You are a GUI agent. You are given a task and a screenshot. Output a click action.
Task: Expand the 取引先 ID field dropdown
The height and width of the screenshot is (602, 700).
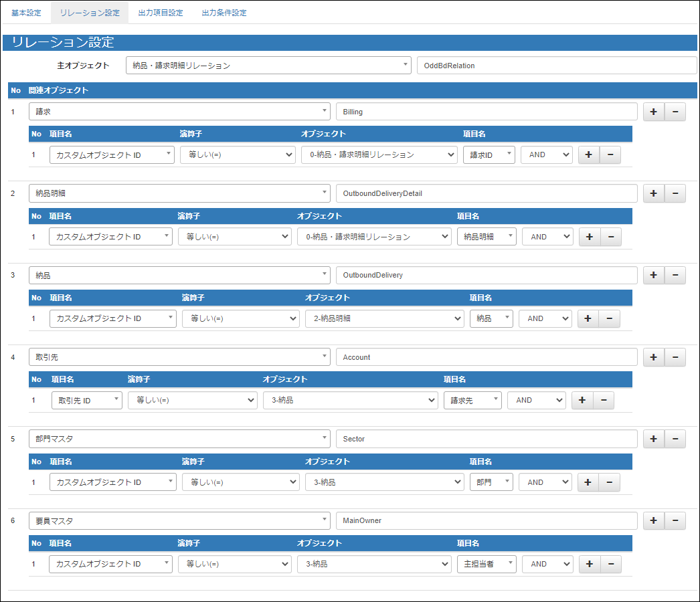coord(87,400)
